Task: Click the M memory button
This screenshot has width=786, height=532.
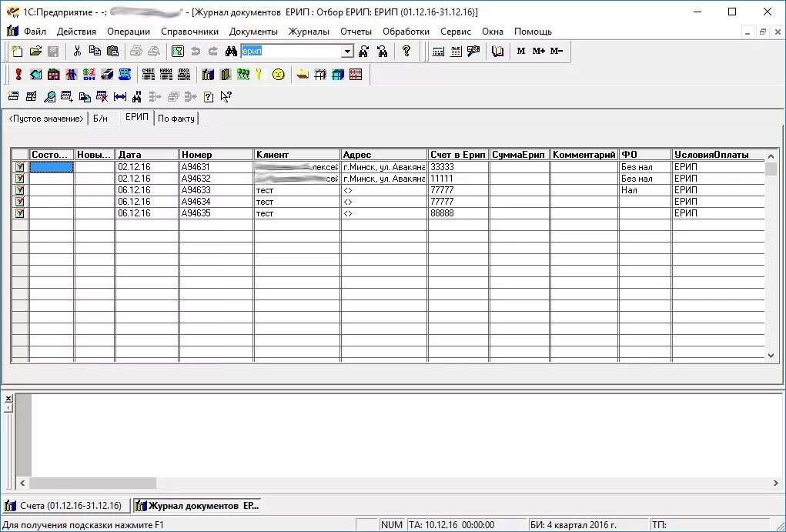Action: 521,51
